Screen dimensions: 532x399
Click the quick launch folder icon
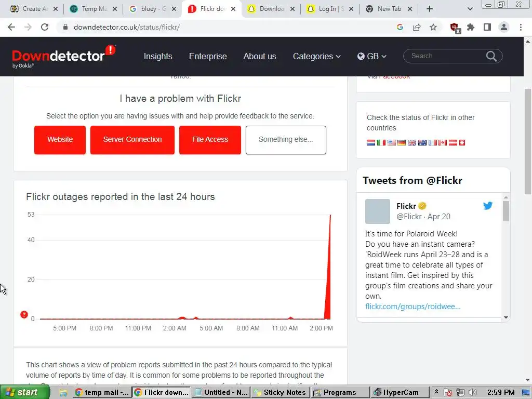63,393
